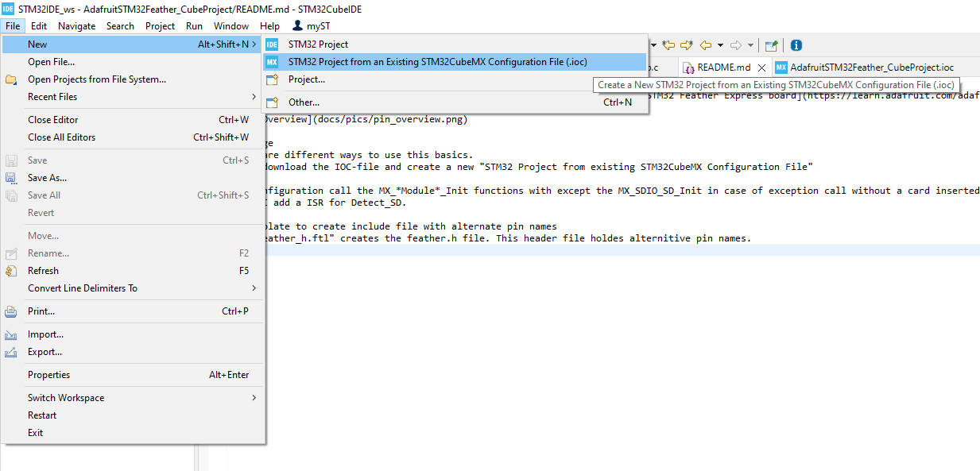Expand Convert Line Delimiters To submenu
The image size is (980, 471).
[x=132, y=288]
